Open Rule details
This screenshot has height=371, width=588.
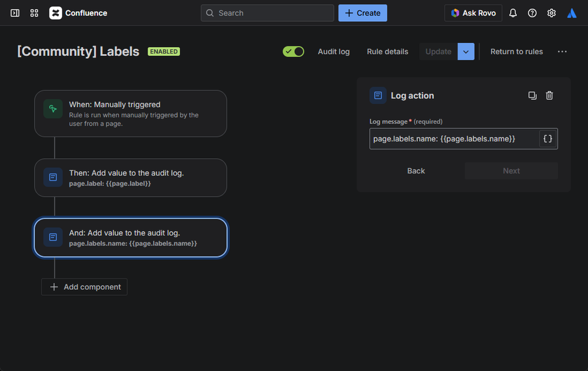point(387,52)
